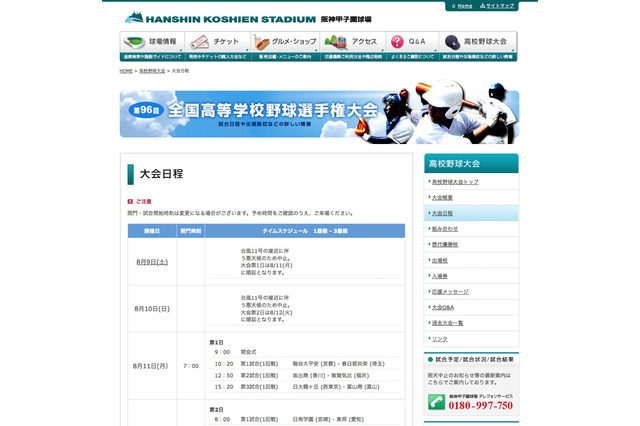Open the グルメ・ショップ navigation menu
640x426 pixels.
coord(285,46)
